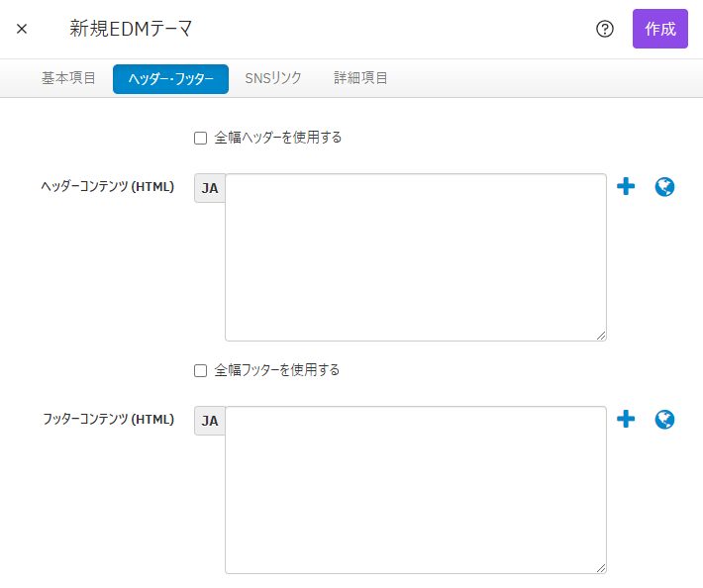Switch to the 基本項目 tab
703x588 pixels.
pos(68,78)
